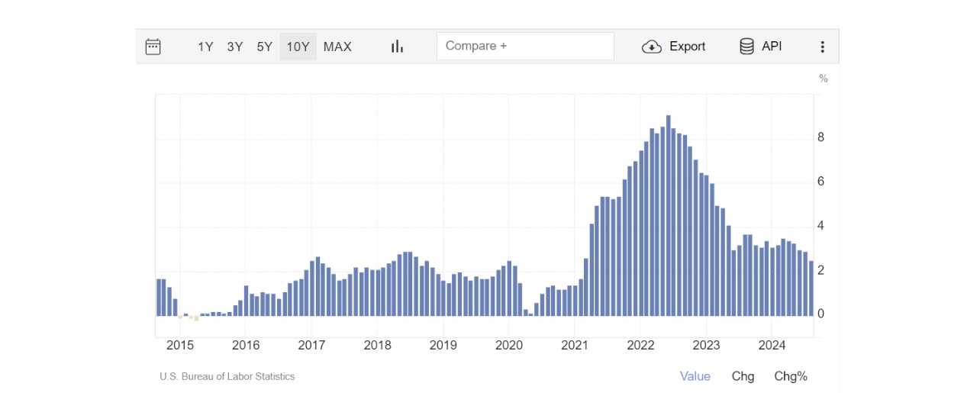Click the U.S. Bureau of Labor Statistics source

(227, 376)
